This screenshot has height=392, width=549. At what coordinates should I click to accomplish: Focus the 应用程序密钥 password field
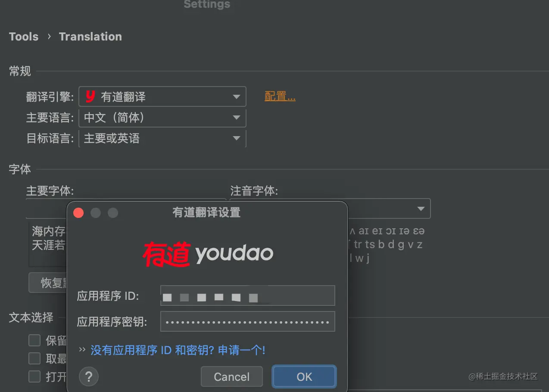click(247, 321)
